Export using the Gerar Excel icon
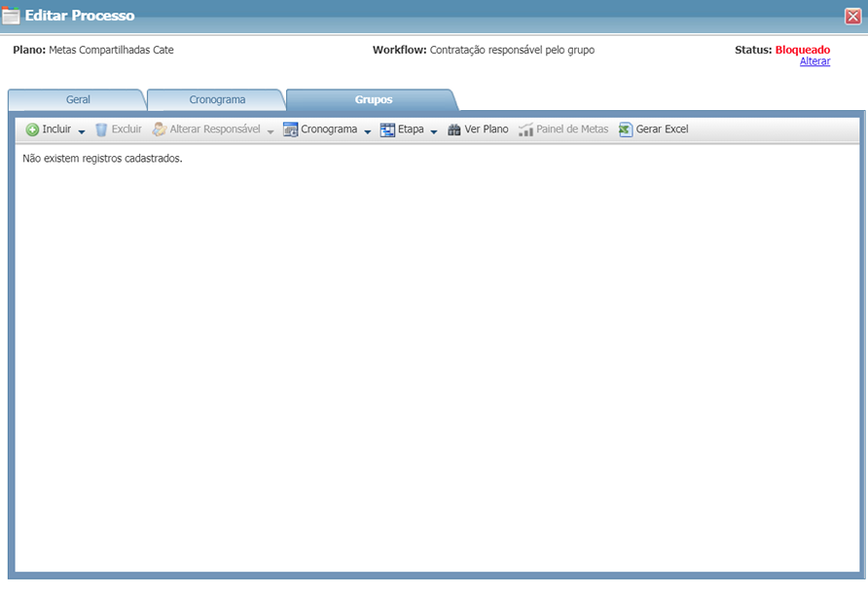This screenshot has height=596, width=868. (x=626, y=130)
